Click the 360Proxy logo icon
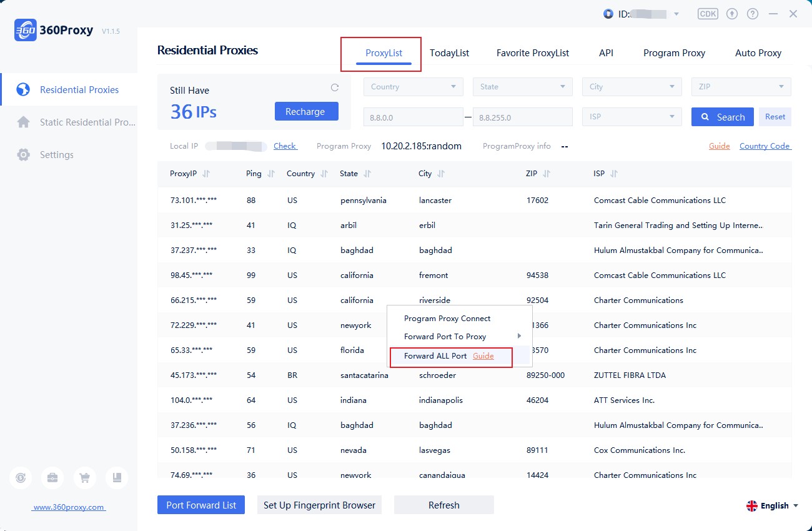Screen dimensions: 812x531 (x=25, y=30)
